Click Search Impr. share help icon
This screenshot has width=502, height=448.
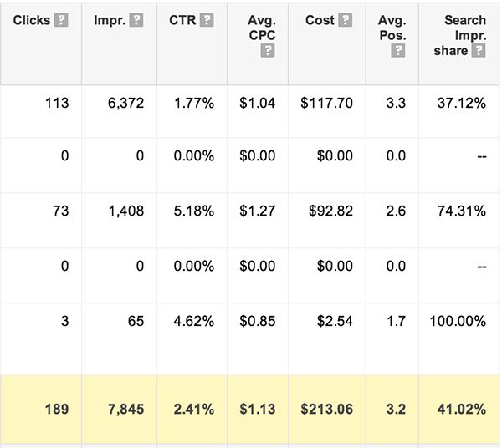coord(479,51)
